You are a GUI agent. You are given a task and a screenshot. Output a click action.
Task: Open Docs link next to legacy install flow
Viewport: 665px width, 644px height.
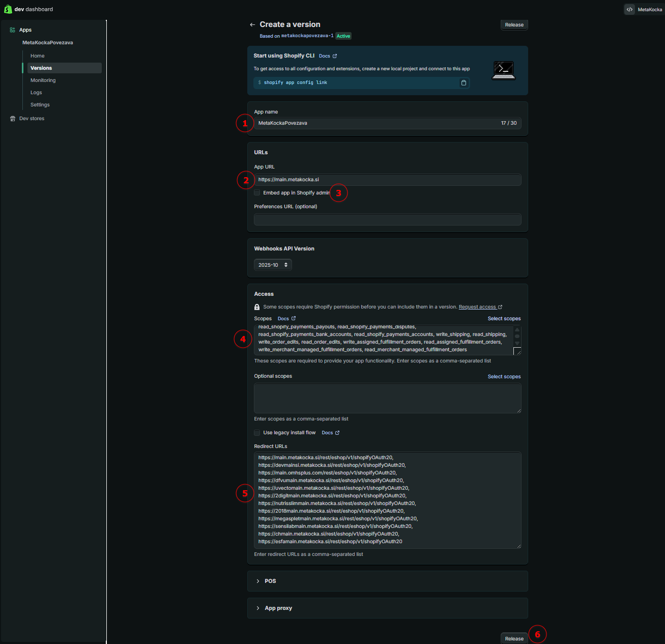point(327,433)
